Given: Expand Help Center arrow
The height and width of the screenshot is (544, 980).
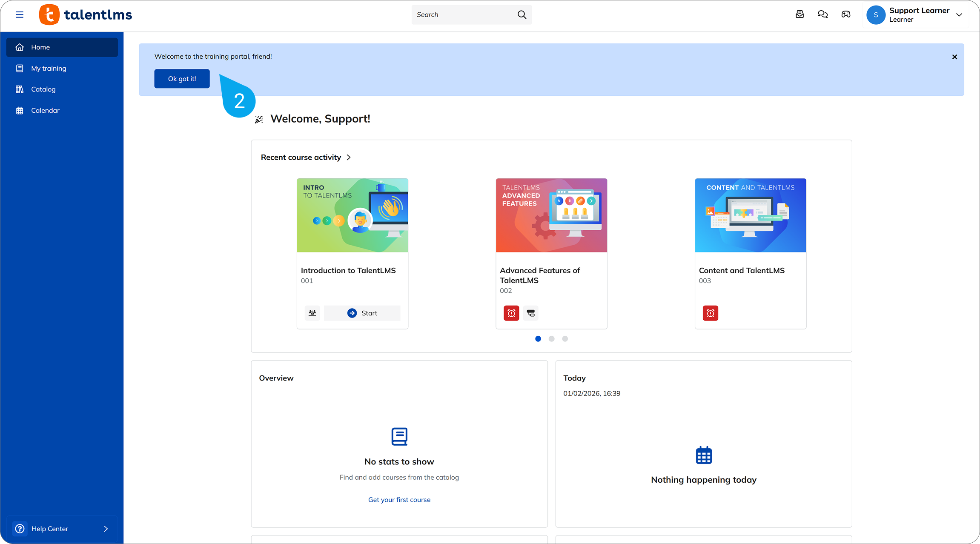Looking at the screenshot, I should click(106, 529).
